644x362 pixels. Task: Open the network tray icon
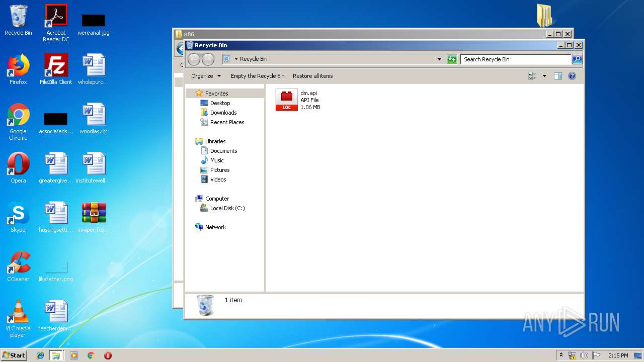coord(572,355)
